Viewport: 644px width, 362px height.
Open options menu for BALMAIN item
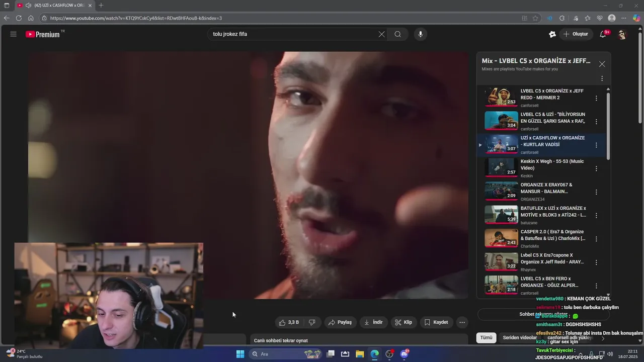coord(596,192)
